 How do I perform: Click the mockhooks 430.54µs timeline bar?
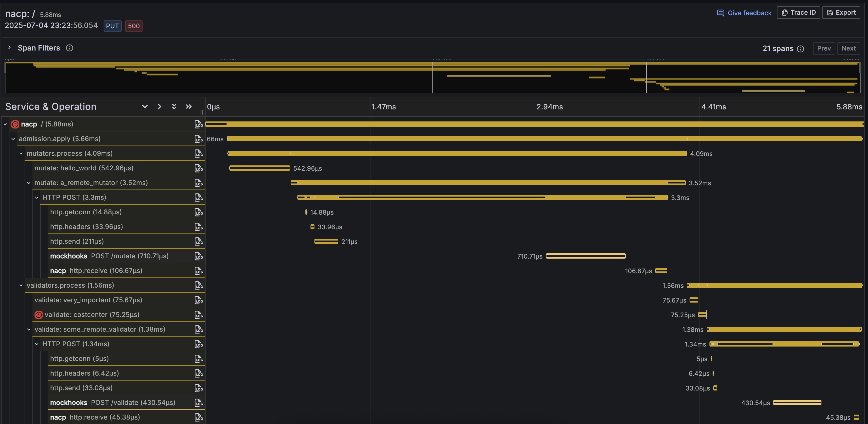click(x=797, y=403)
